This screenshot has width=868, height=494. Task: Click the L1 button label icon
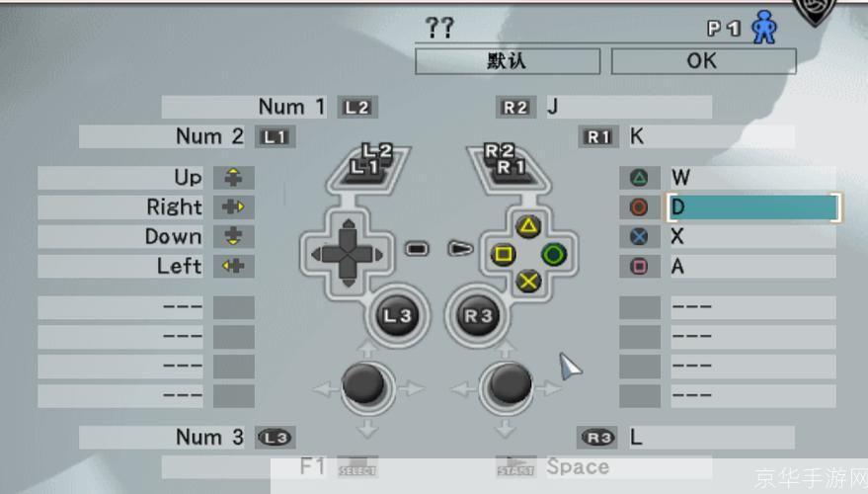coord(276,136)
